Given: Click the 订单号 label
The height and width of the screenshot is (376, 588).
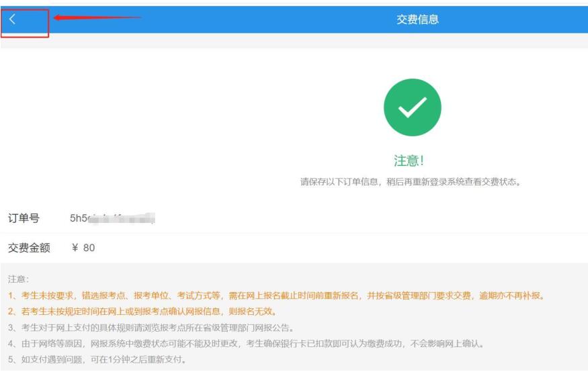Looking at the screenshot, I should pyautogui.click(x=24, y=218).
